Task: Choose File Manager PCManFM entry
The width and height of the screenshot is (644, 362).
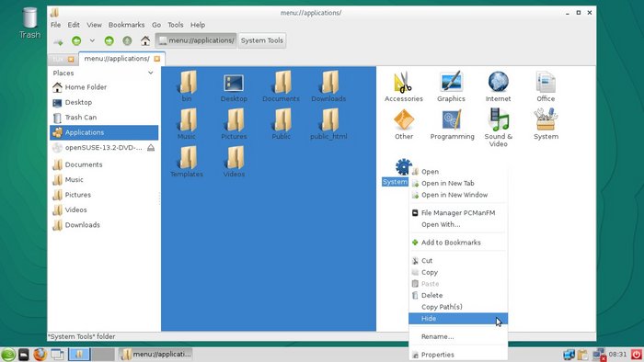Action: click(458, 213)
